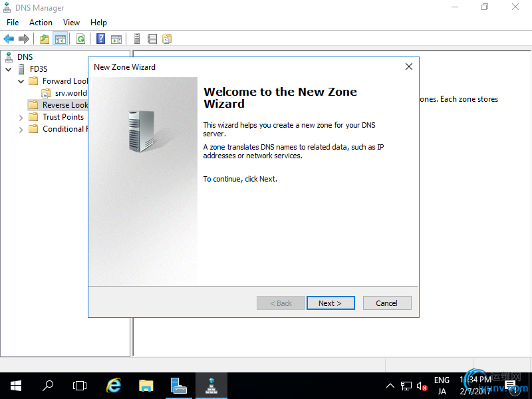Click the taskbar search icon
This screenshot has height=399, width=532.
click(48, 386)
